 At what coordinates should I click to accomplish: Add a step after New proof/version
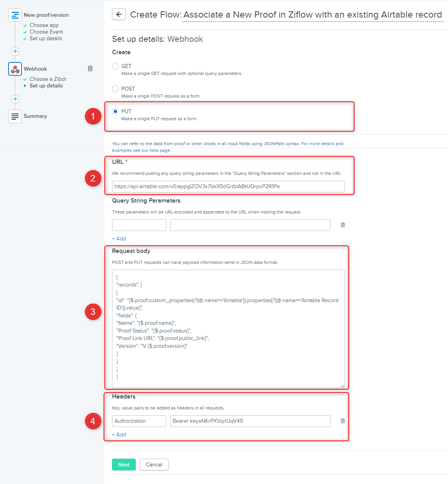click(15, 51)
